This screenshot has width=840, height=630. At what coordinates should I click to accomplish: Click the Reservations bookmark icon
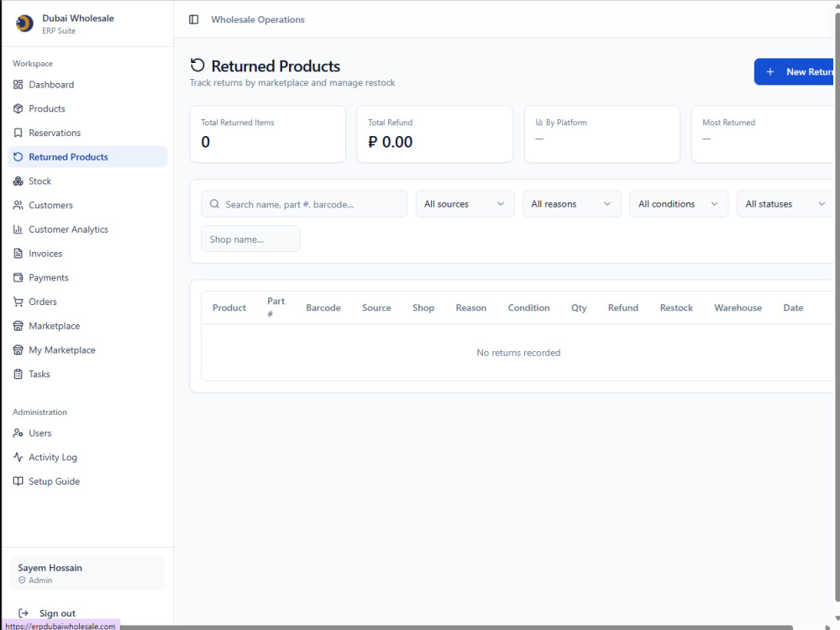pos(18,133)
